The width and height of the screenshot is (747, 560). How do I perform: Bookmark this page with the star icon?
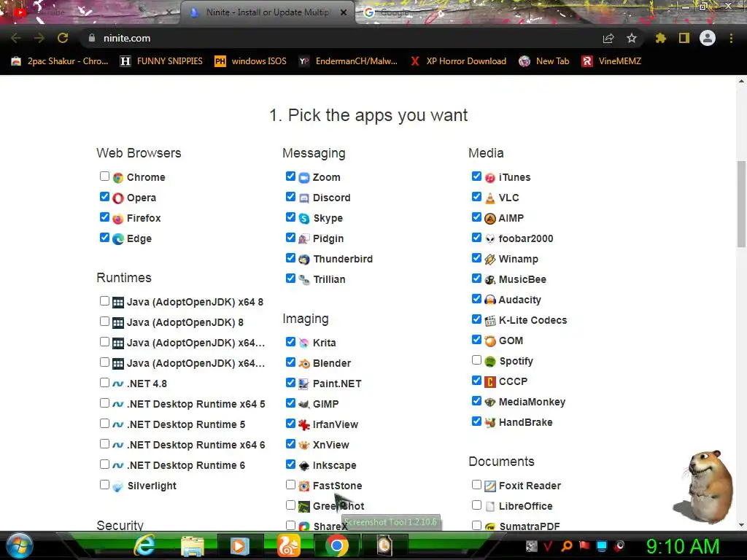click(632, 38)
